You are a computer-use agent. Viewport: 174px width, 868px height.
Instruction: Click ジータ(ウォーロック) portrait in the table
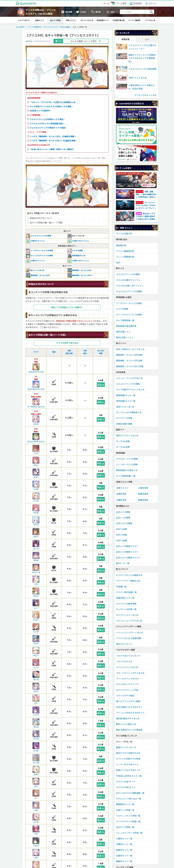(36, 402)
